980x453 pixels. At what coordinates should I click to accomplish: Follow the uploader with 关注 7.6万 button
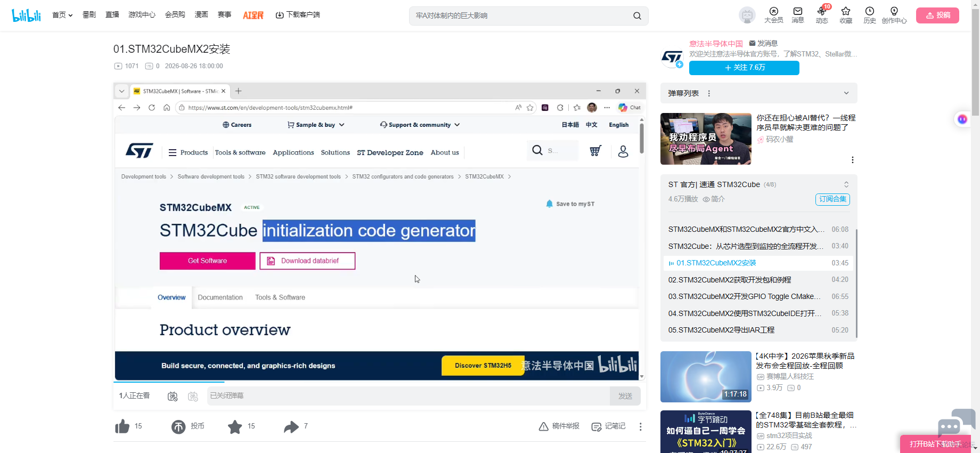(744, 68)
